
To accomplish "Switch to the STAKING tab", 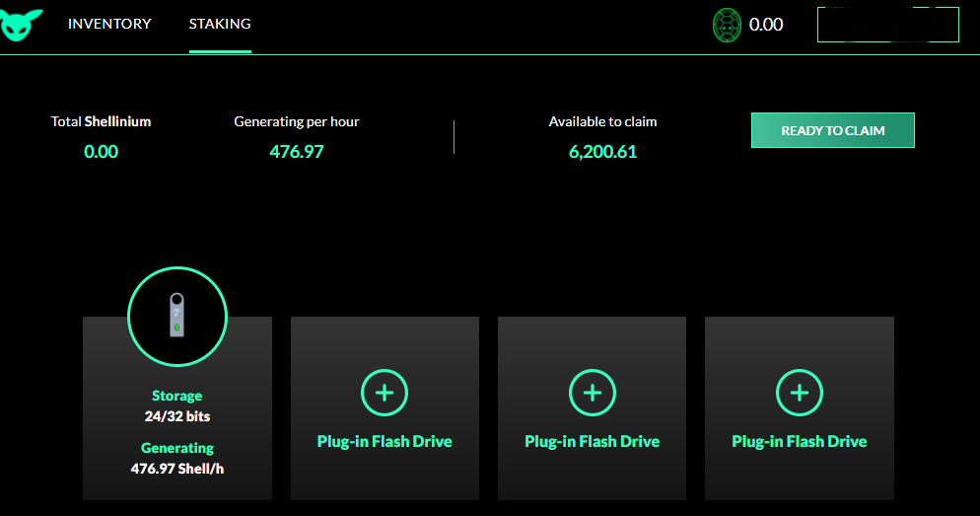I will point(220,24).
